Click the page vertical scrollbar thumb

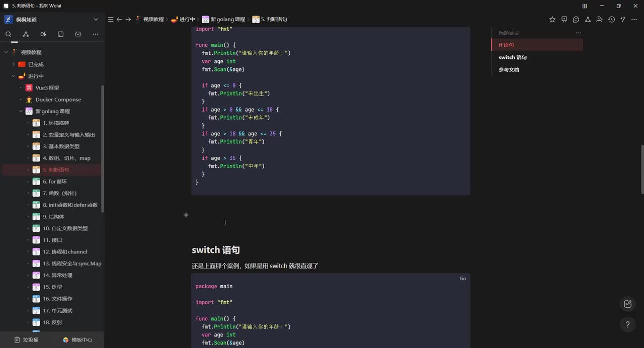(x=642, y=169)
